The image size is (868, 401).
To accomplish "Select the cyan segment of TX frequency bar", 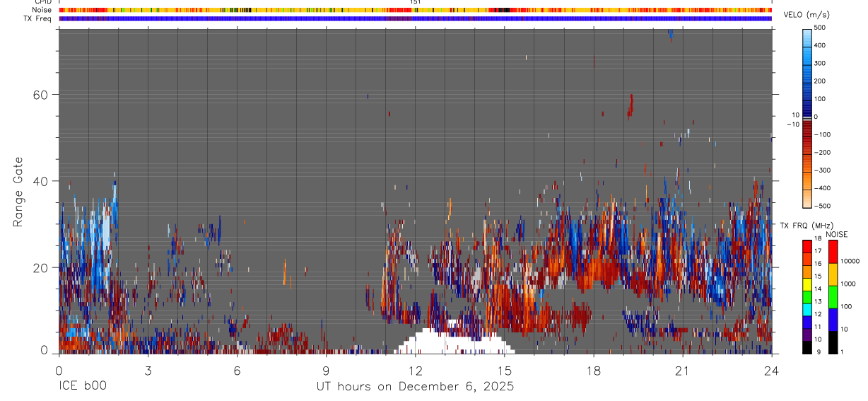I will pyautogui.click(x=807, y=308).
